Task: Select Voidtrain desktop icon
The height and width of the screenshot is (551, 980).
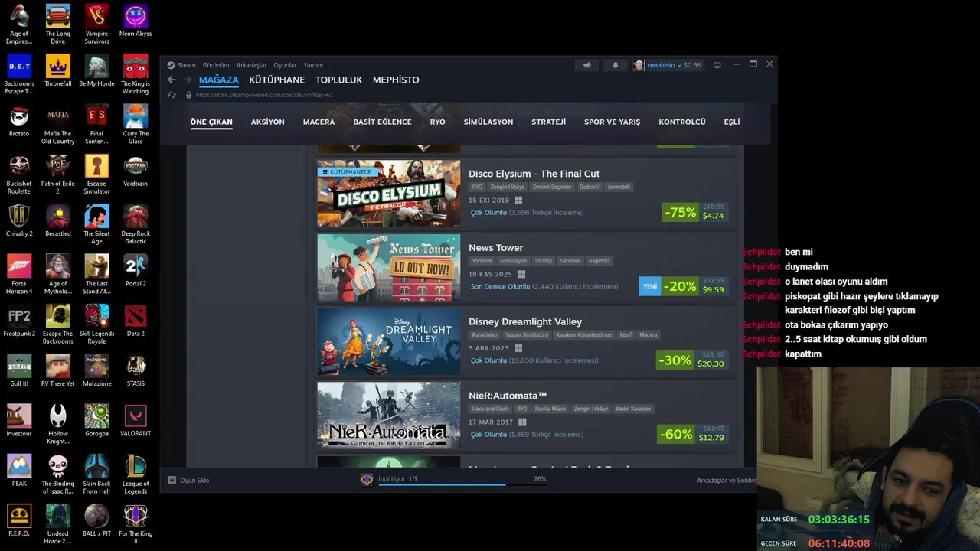Action: click(136, 170)
